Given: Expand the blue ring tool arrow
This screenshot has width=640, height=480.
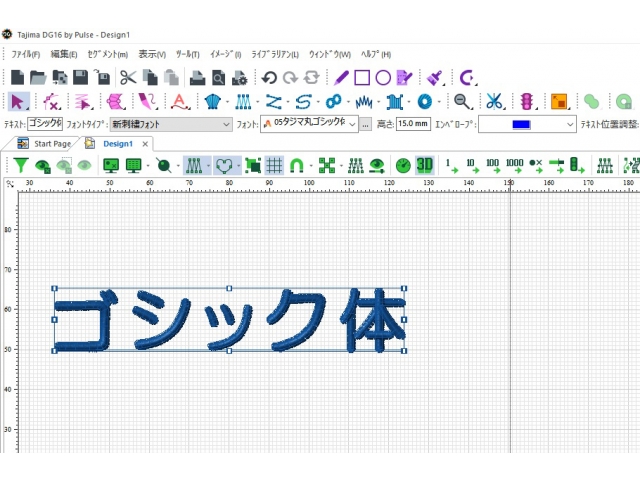Looking at the screenshot, I should point(439,102).
